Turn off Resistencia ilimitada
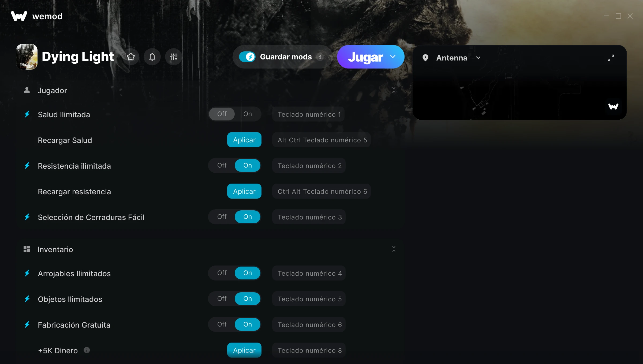This screenshot has height=364, width=643. [222, 165]
